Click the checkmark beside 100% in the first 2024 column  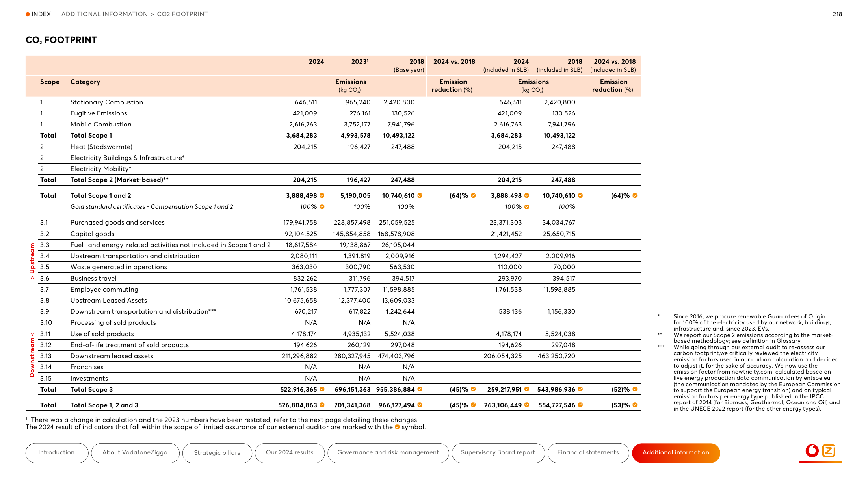(x=322, y=207)
